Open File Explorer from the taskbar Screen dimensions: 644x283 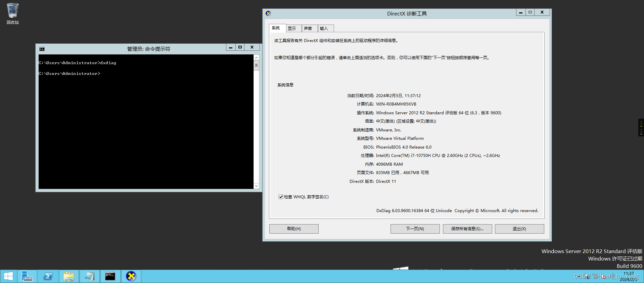click(x=69, y=276)
